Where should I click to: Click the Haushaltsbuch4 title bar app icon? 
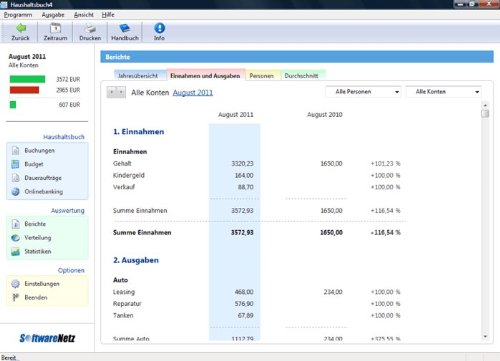pos(4,4)
